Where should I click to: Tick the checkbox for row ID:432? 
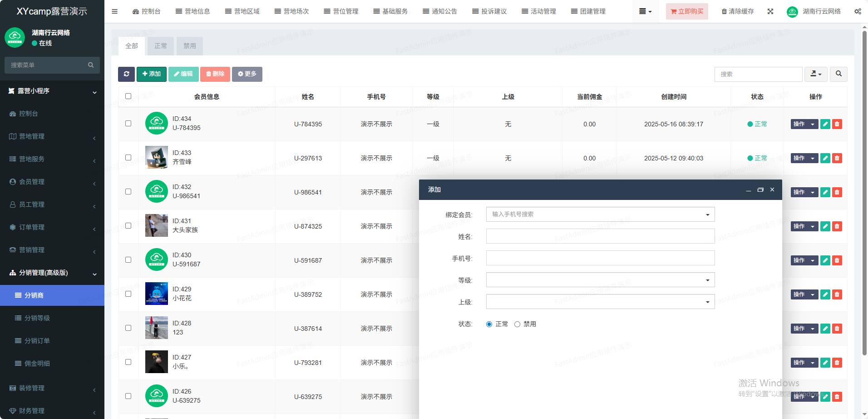point(128,192)
